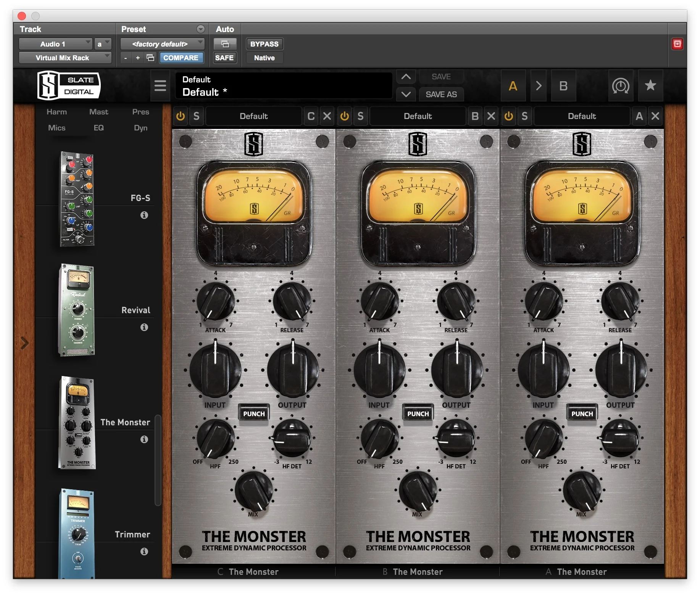The image size is (700, 595).
Task: Open the hamburger menu icon
Action: [x=160, y=85]
